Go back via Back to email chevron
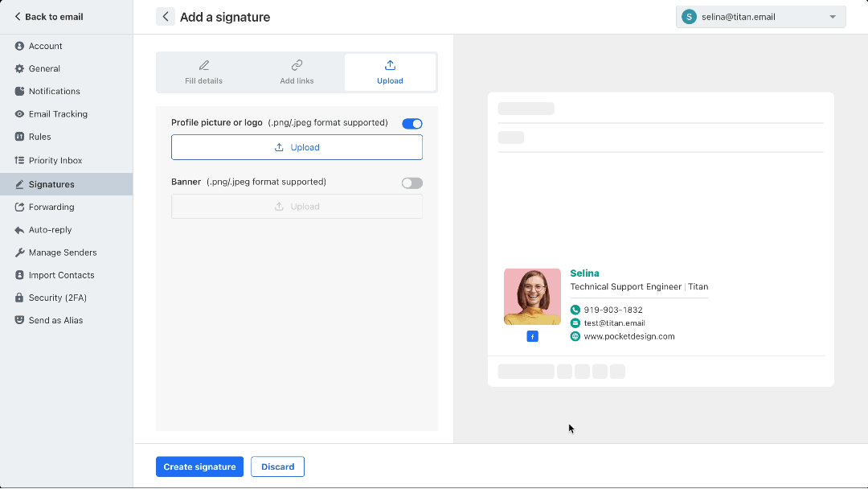Image resolution: width=868 pixels, height=489 pixels. [18, 17]
